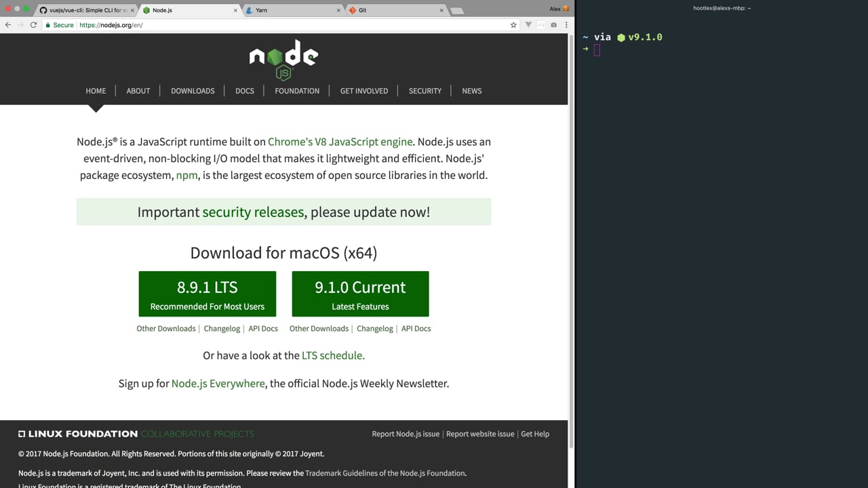Click the terminal prompt cursor
This screenshot has height=488, width=868.
pos(597,50)
